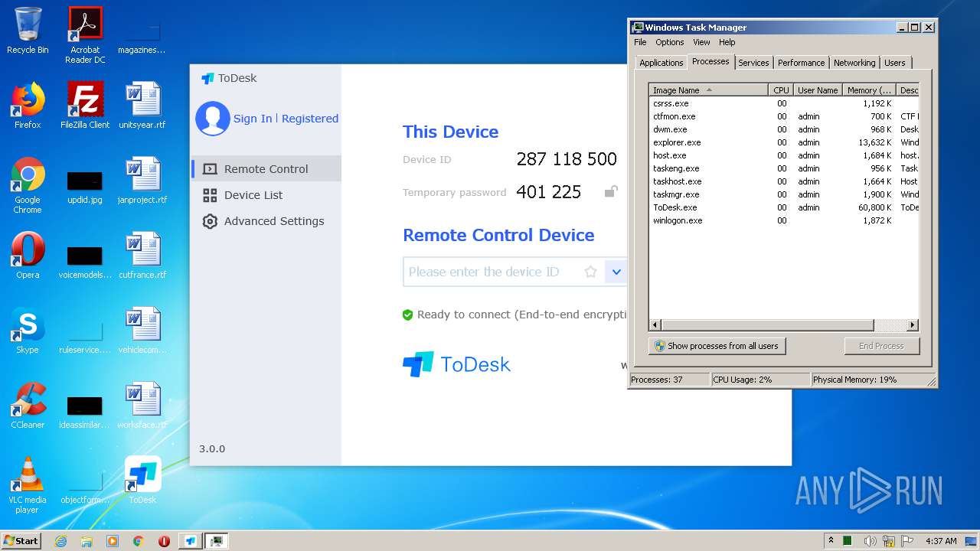The width and height of the screenshot is (980, 551).
Task: Sort processes by User Name column
Action: [x=818, y=90]
